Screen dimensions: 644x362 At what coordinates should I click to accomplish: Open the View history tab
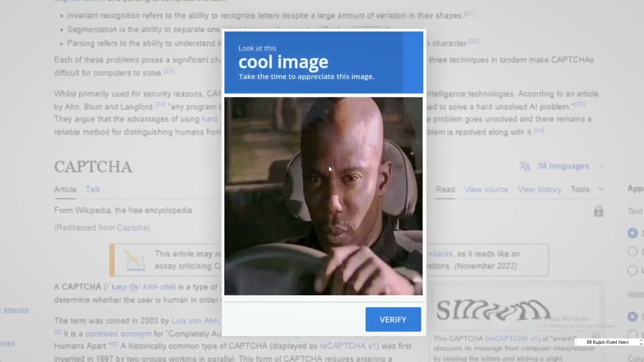coord(539,189)
